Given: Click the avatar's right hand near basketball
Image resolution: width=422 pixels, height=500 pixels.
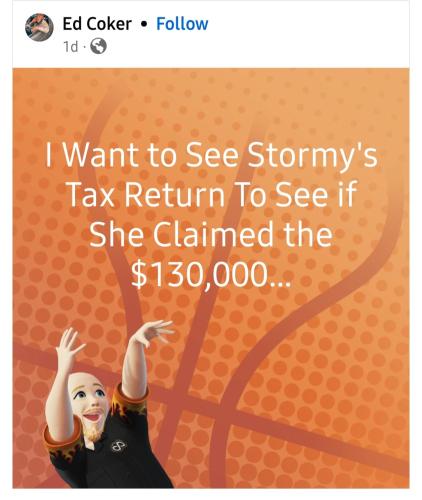Looking at the screenshot, I should [153, 331].
